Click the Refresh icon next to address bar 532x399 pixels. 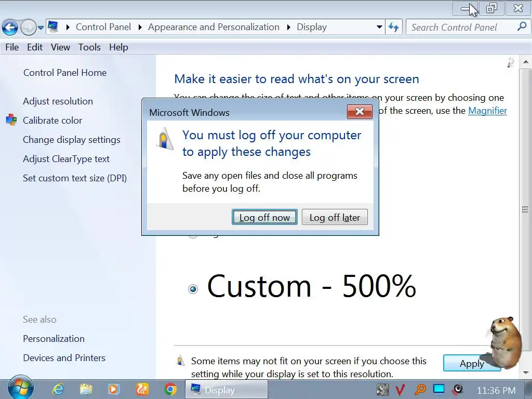[394, 27]
